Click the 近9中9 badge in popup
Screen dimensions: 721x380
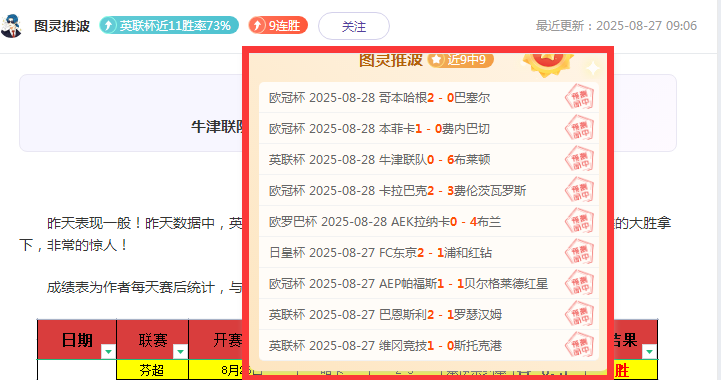[x=460, y=60]
